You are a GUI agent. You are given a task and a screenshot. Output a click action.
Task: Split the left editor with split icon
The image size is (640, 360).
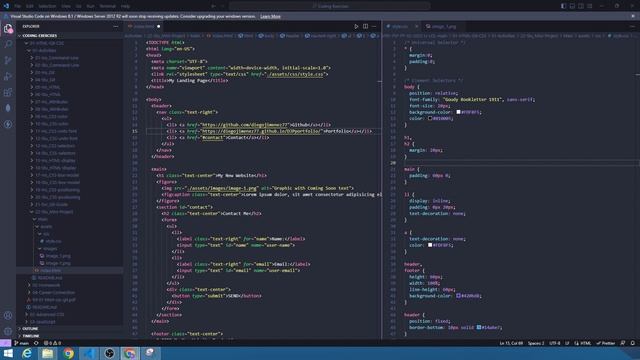(x=365, y=27)
